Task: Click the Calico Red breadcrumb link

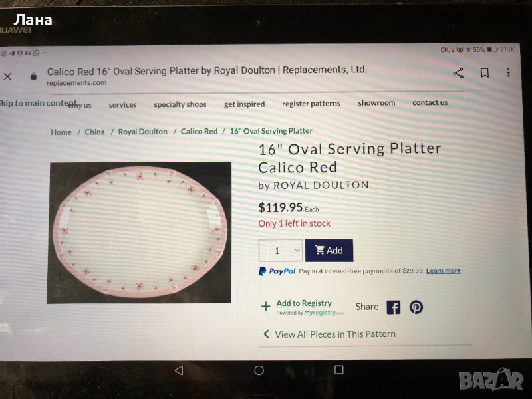Action: [x=199, y=131]
